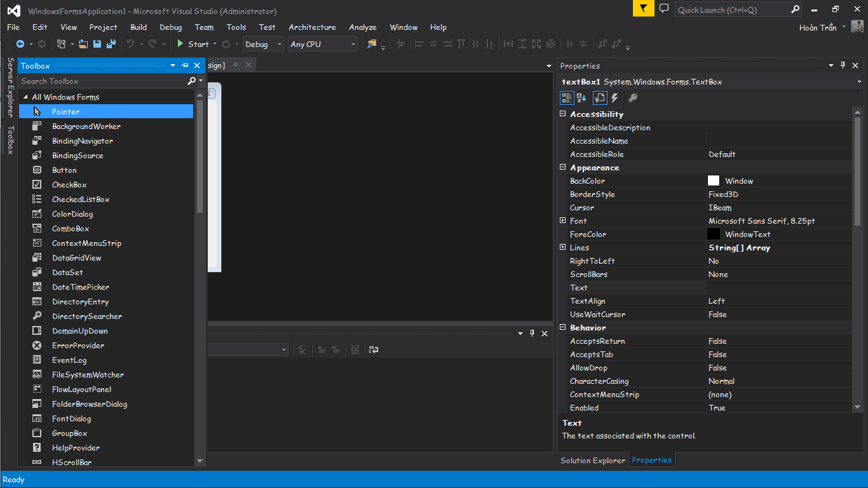Click the Property Pages wrench icon
868x488 pixels.
pyautogui.click(x=633, y=98)
